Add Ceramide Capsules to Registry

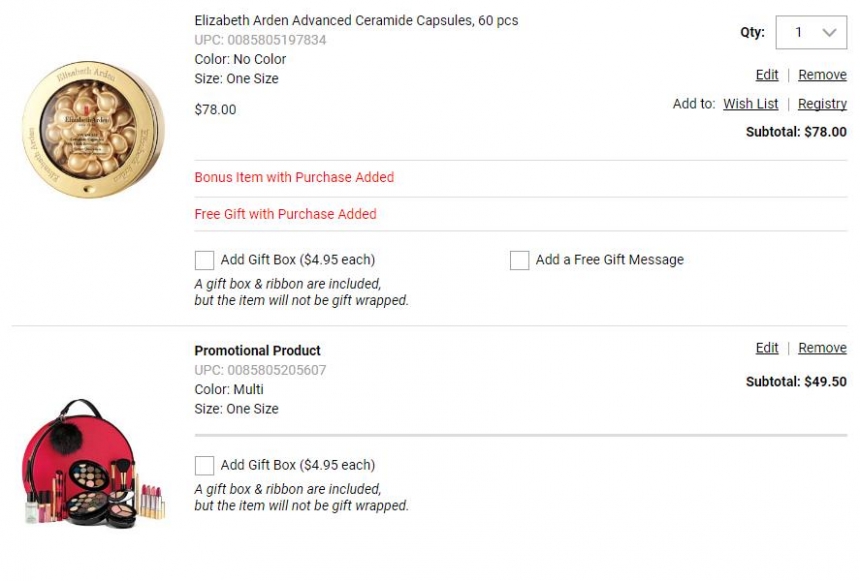822,103
